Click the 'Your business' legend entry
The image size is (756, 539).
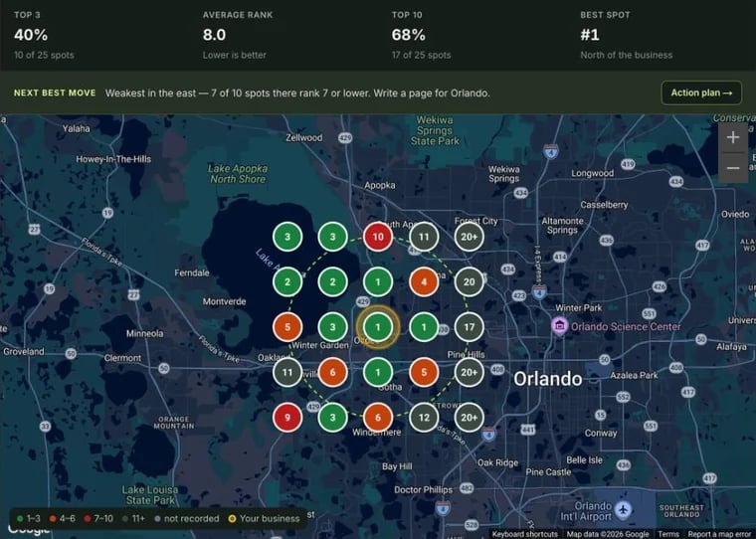(264, 519)
